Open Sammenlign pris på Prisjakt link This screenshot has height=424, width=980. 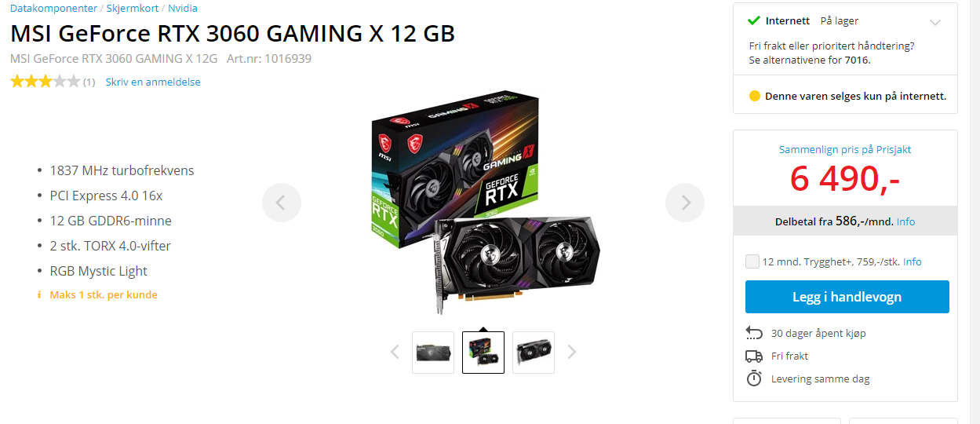click(x=845, y=149)
